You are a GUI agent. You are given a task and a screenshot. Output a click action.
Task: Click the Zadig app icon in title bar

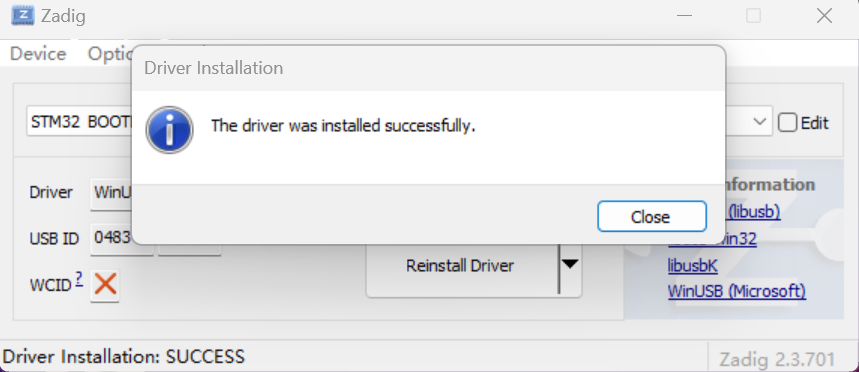pos(22,16)
